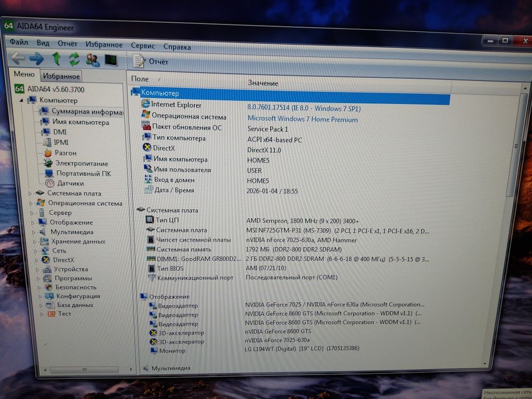Expand the Отображение tree node
532x399 pixels.
click(x=33, y=222)
